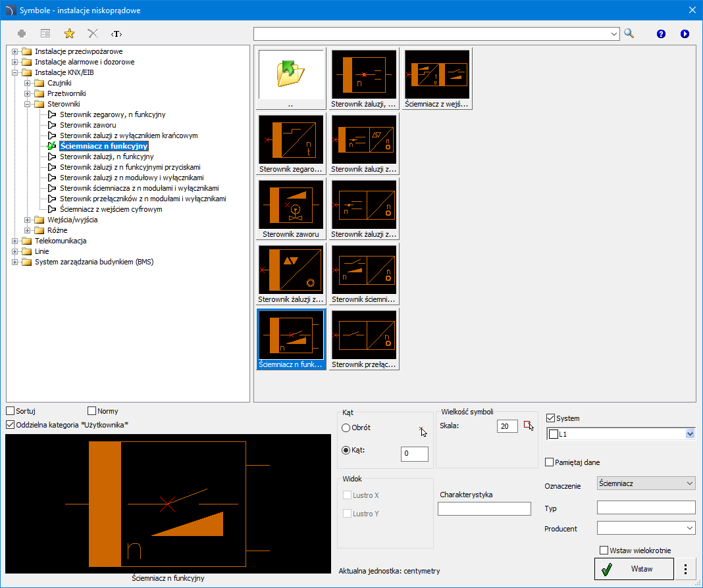Click the yellow star favorites icon

pyautogui.click(x=68, y=34)
